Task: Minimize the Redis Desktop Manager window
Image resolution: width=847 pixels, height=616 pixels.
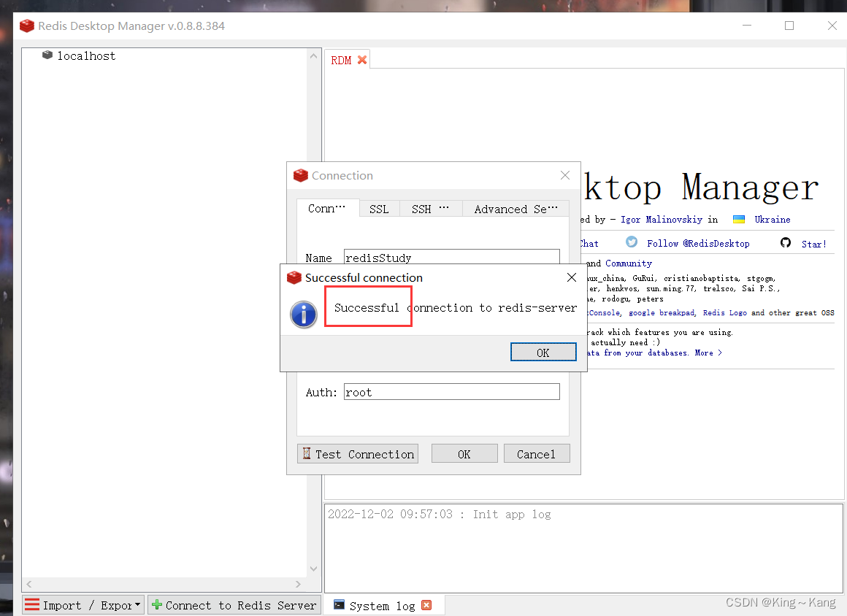Action: coord(747,26)
